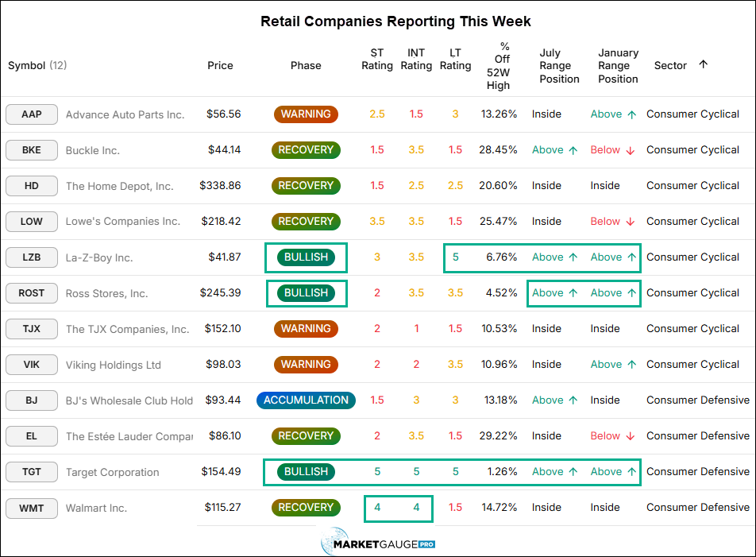The width and height of the screenshot is (756, 557).
Task: Sort by the Phase column header
Action: [306, 66]
